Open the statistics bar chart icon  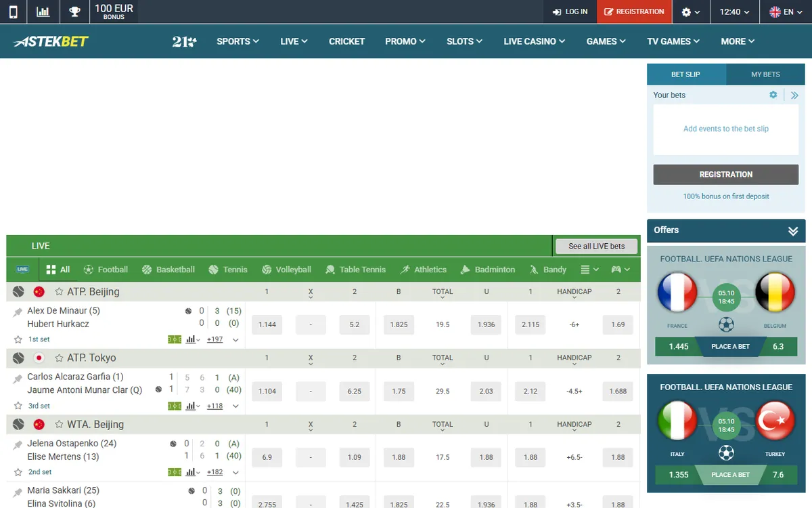pos(43,12)
